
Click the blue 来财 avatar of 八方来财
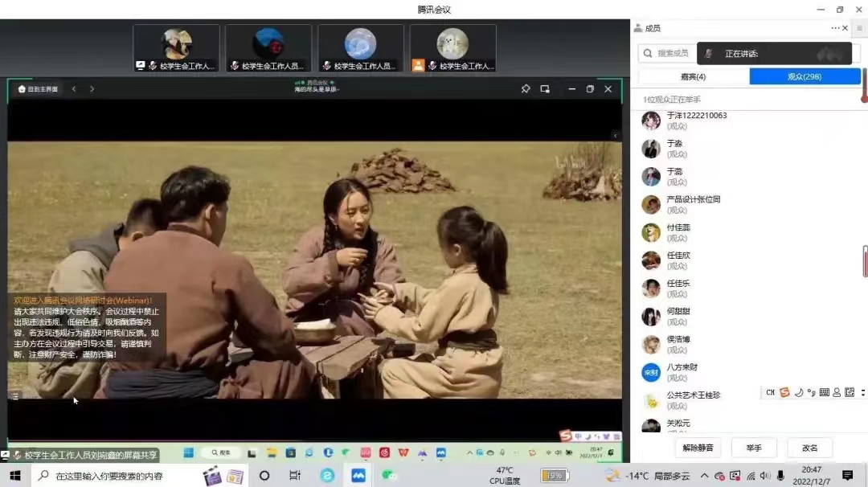[x=651, y=372]
